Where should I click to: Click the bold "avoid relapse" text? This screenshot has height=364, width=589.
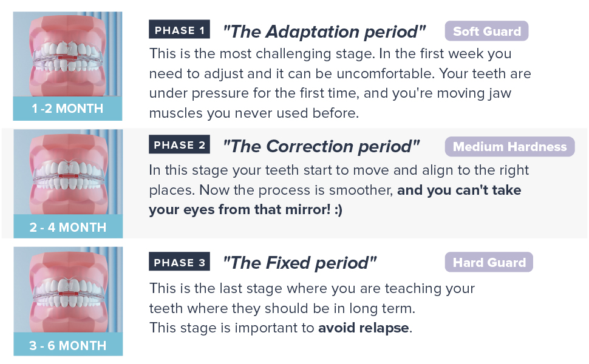[x=364, y=329]
